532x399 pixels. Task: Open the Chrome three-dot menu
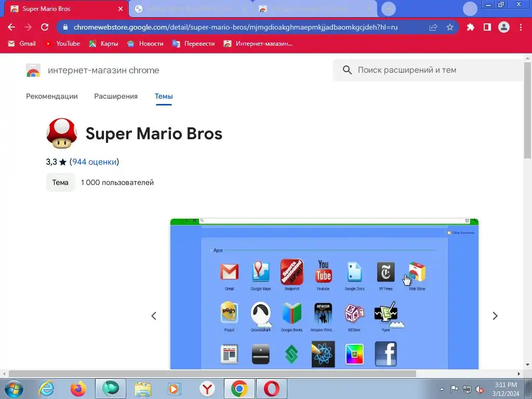521,27
